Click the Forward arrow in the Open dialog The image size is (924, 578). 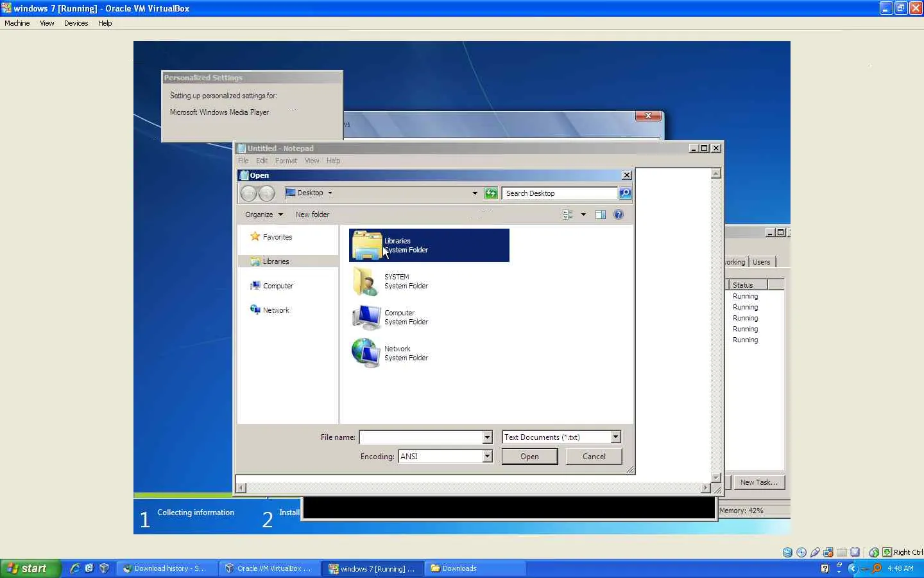point(266,193)
